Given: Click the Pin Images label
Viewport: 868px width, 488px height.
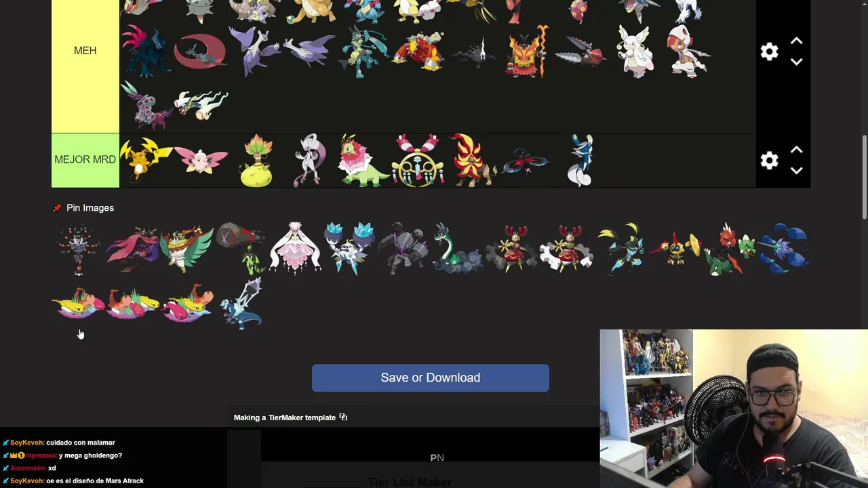Looking at the screenshot, I should pyautogui.click(x=90, y=208).
